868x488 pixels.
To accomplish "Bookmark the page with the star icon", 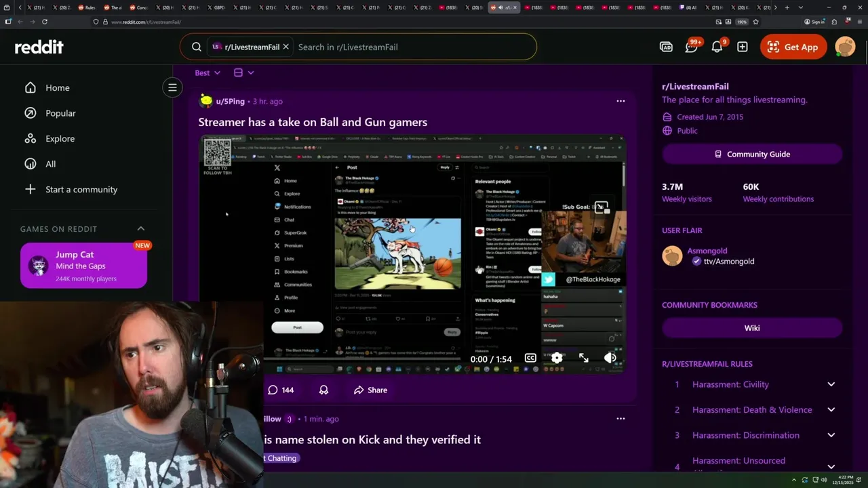I will [x=755, y=22].
